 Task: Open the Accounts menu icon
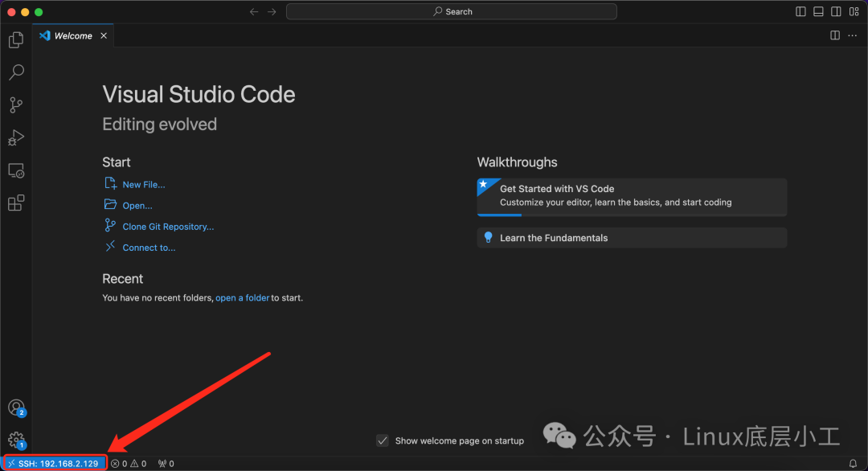coord(17,408)
